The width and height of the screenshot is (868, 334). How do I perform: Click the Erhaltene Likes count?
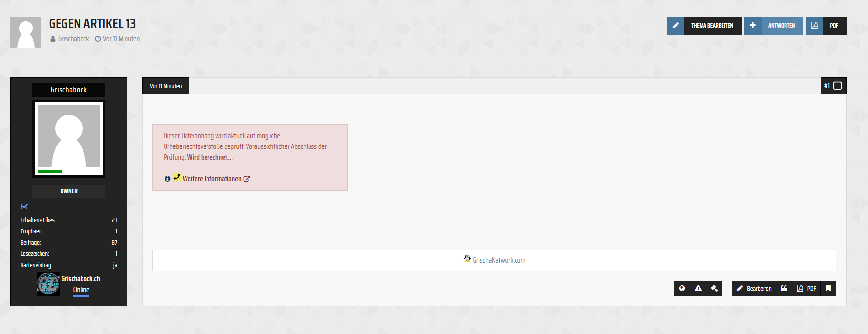coord(114,220)
